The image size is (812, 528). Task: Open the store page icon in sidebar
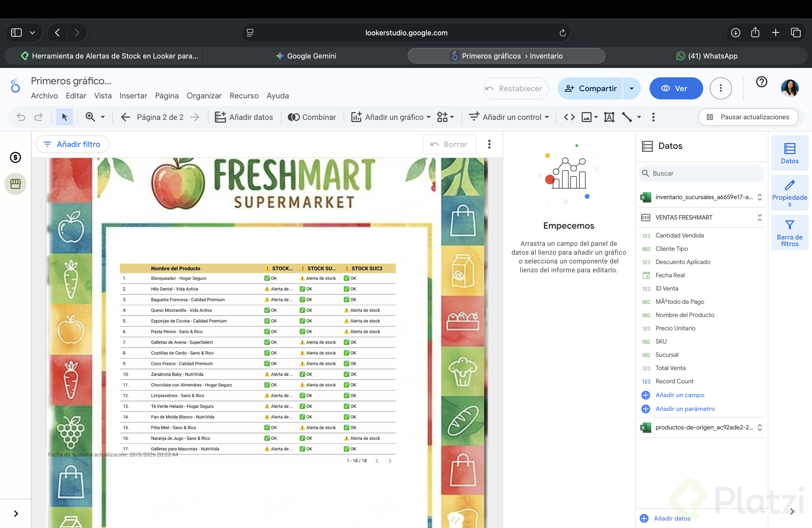[15, 184]
